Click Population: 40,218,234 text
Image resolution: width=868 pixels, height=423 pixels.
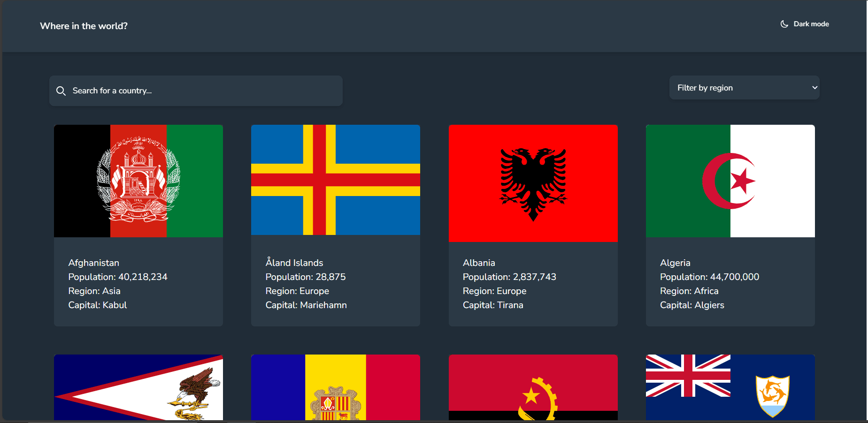[x=118, y=277]
